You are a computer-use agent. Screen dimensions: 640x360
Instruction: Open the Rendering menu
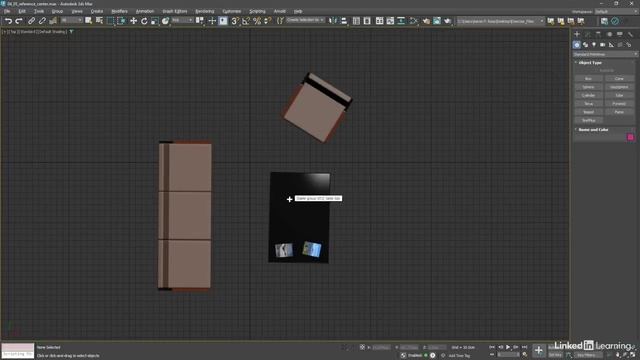204,11
